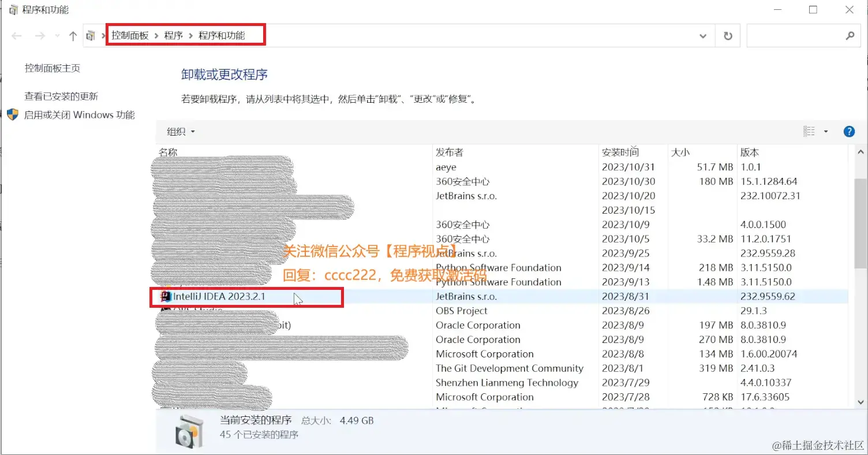Click the install date 2023/8/26
Image resolution: width=868 pixels, height=455 pixels.
(x=626, y=311)
